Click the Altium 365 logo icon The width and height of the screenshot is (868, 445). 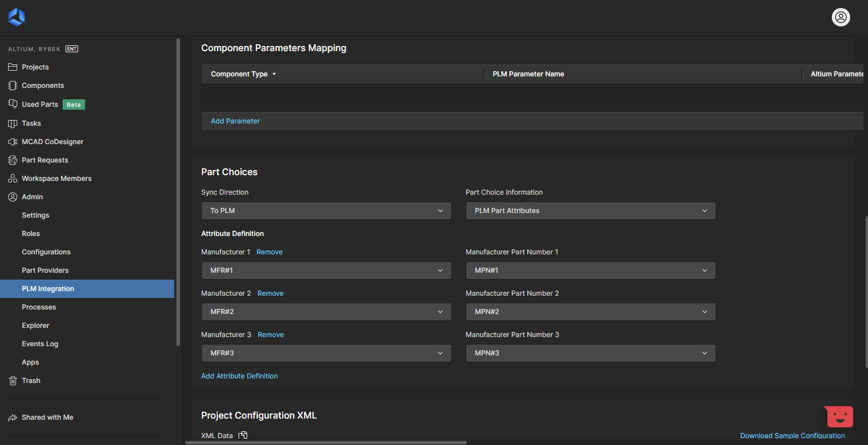click(17, 17)
